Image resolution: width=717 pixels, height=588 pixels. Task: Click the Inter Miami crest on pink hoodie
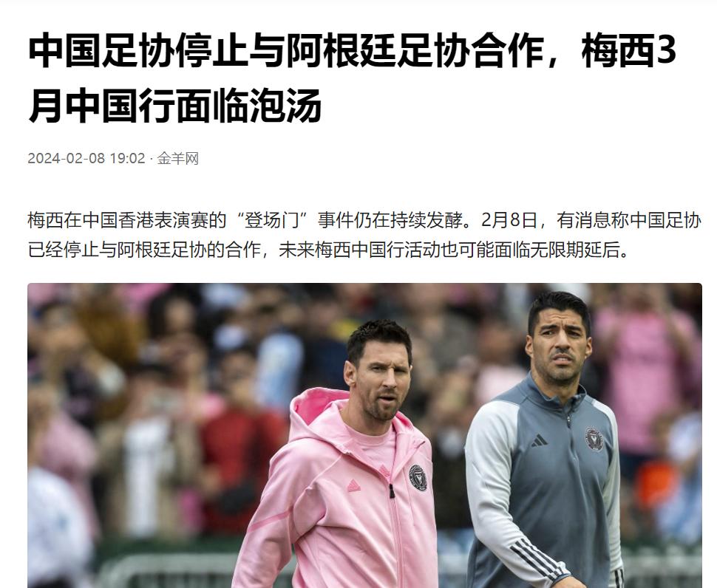(418, 477)
